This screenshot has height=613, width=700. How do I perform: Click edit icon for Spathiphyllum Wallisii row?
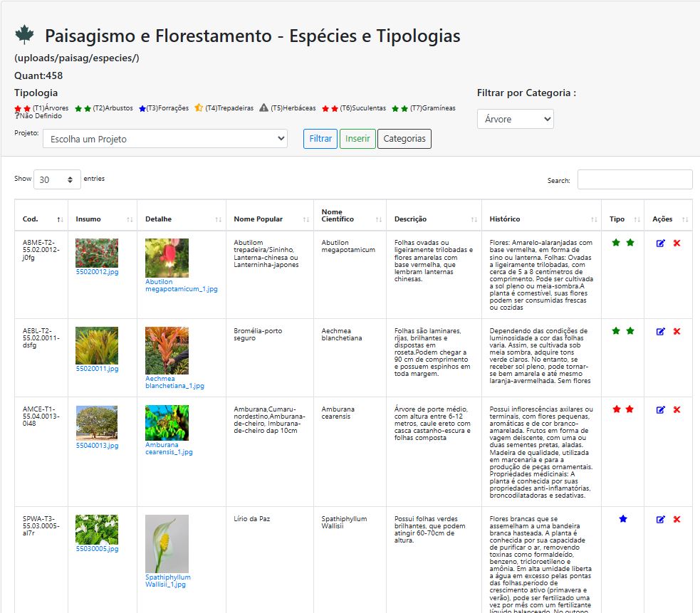click(x=660, y=520)
